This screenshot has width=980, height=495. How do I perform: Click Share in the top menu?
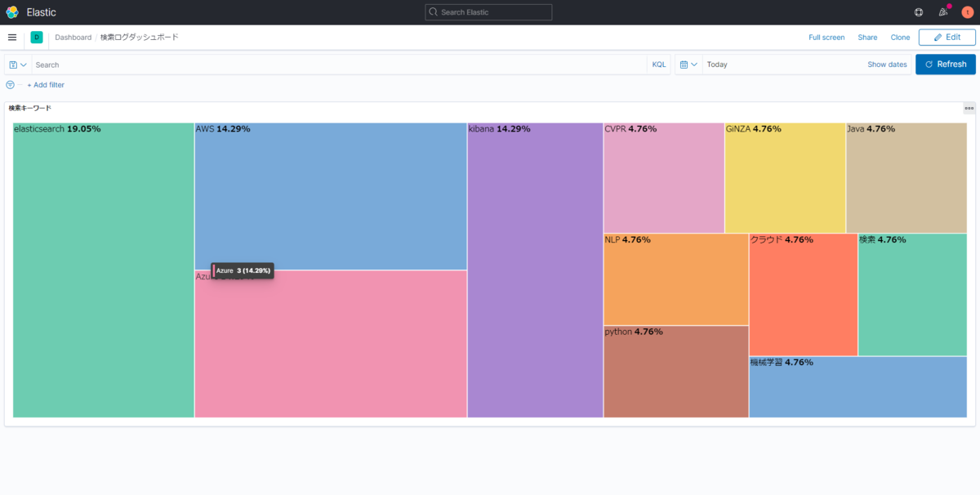coord(867,38)
